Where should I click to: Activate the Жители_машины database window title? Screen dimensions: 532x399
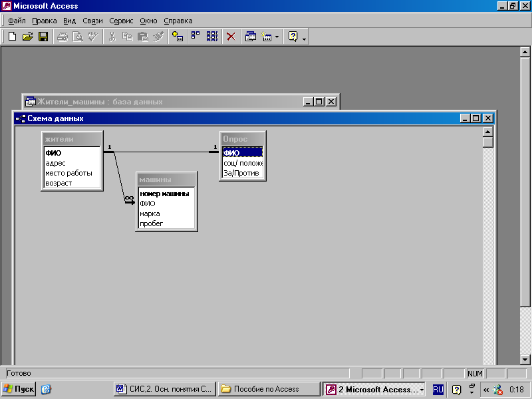(100, 102)
